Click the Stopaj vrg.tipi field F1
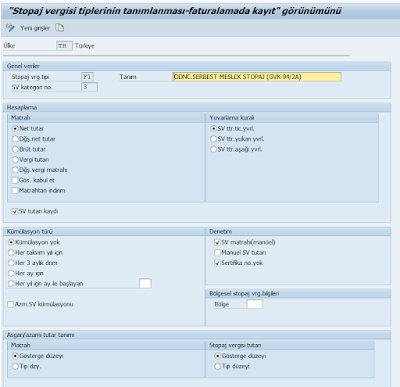The height and width of the screenshot is (387, 400). point(87,77)
